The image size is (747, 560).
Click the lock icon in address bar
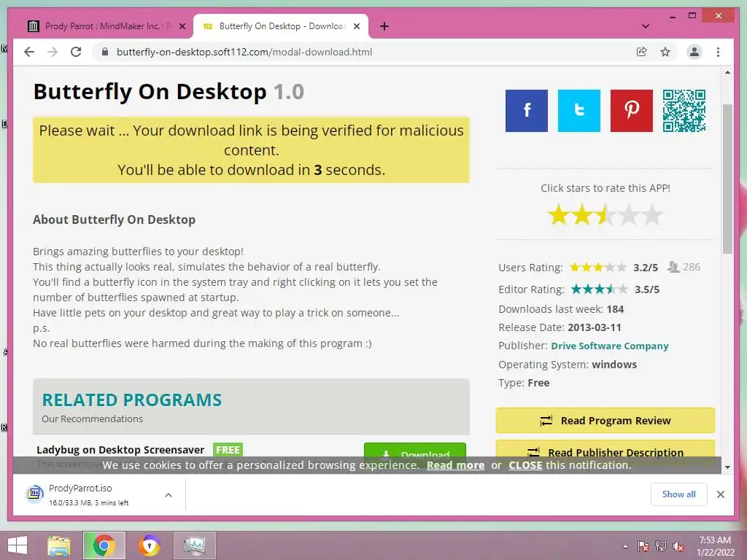coord(105,52)
